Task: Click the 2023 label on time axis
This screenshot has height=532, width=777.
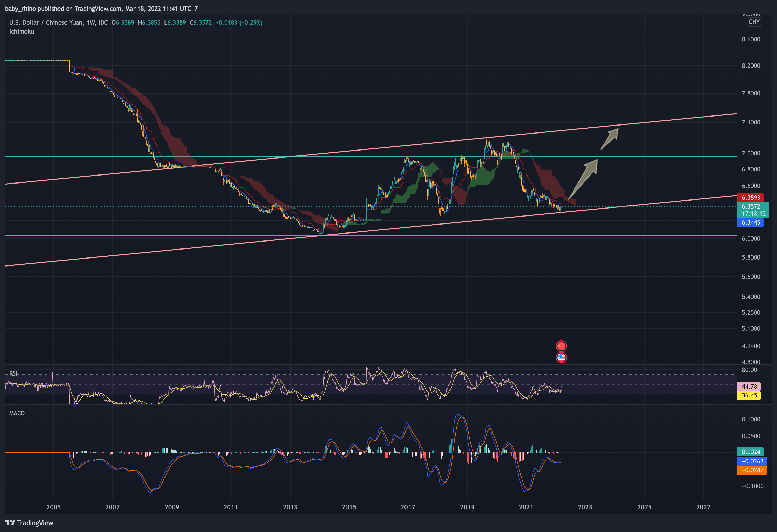Action: (x=585, y=507)
